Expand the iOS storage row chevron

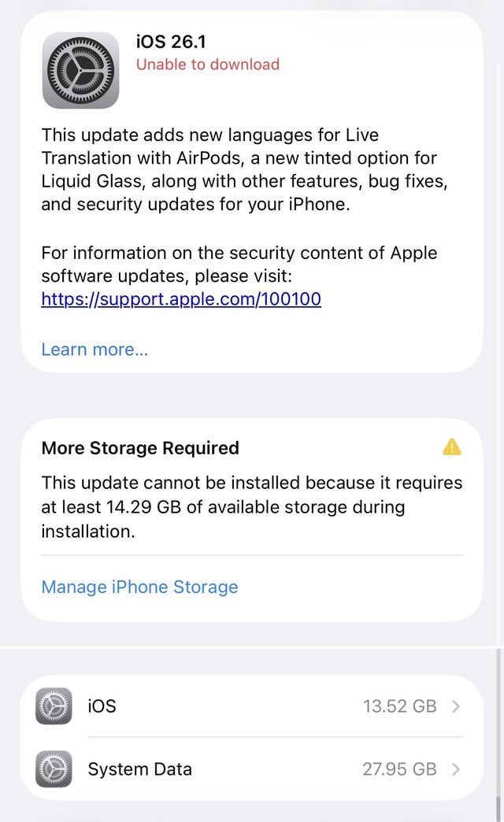457,706
